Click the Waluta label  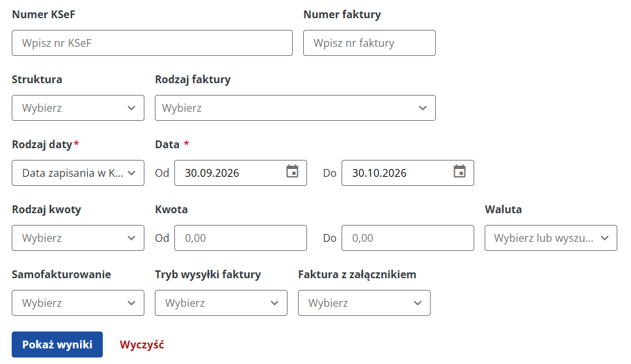tap(503, 209)
